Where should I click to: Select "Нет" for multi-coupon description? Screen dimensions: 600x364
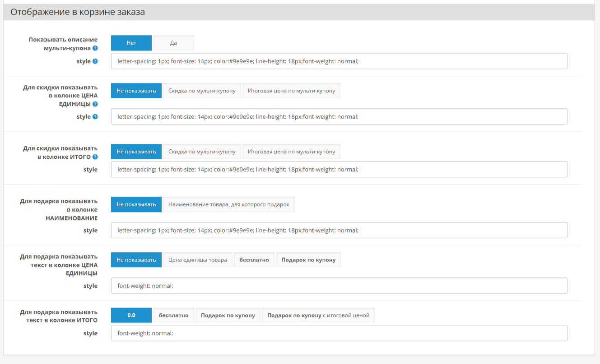131,43
